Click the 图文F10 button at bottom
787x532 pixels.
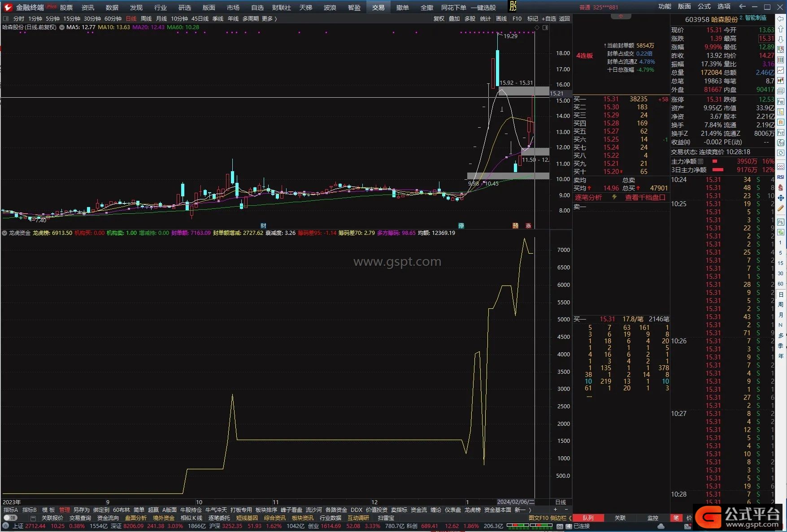click(x=538, y=518)
